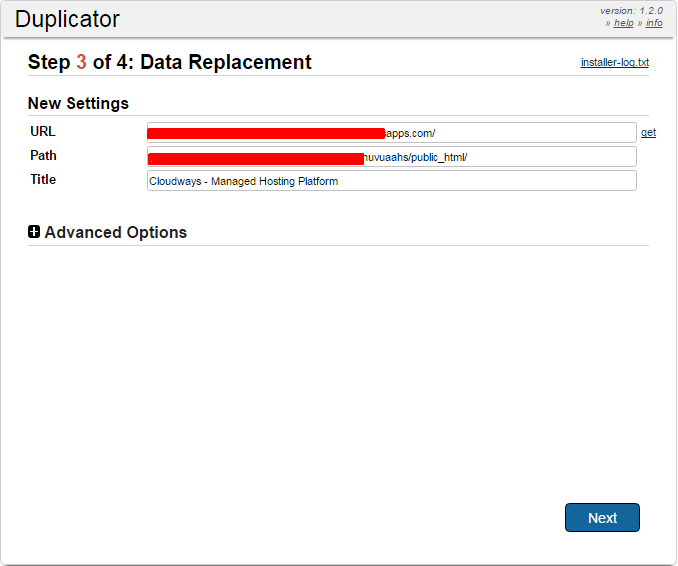The height and width of the screenshot is (566, 678).
Task: Expand the Advanced Options section header
Action: pyautogui.click(x=115, y=232)
